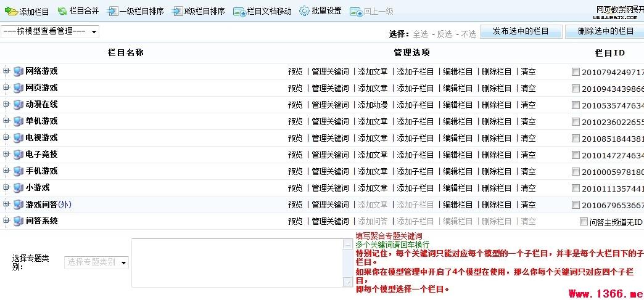Check the box for 网络游戏 column ID
This screenshot has height=300, width=644.
coord(576,72)
